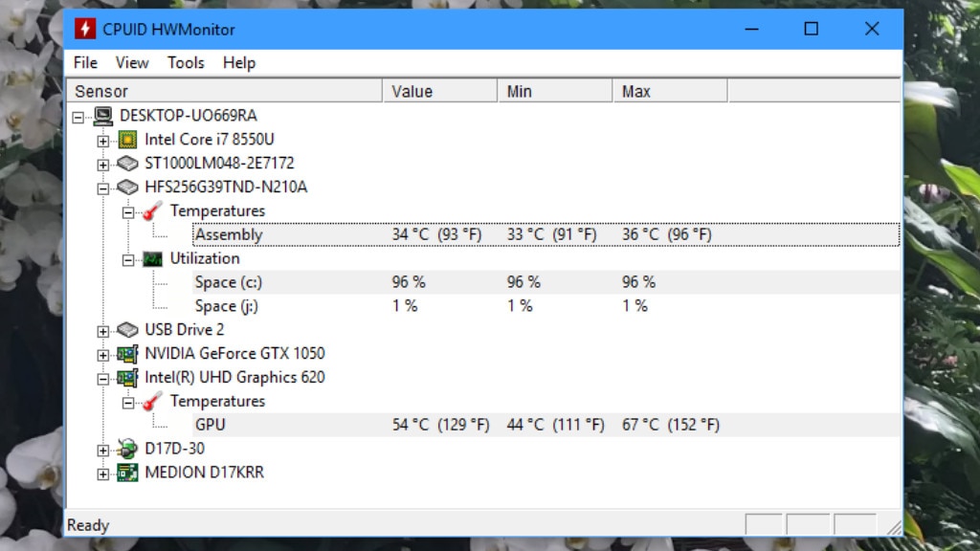Image resolution: width=980 pixels, height=551 pixels.
Task: Click the thermometer icon under Intel UHD Graphics
Action: (x=152, y=401)
